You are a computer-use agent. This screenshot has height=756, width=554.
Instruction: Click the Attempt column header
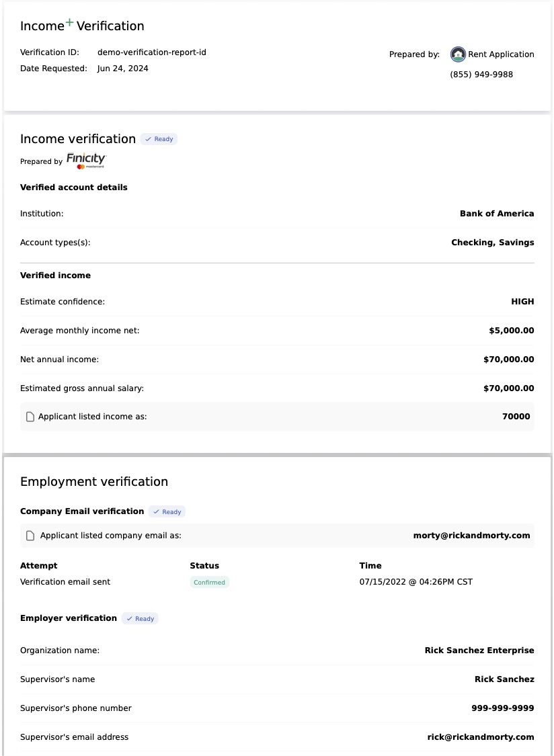click(x=38, y=566)
